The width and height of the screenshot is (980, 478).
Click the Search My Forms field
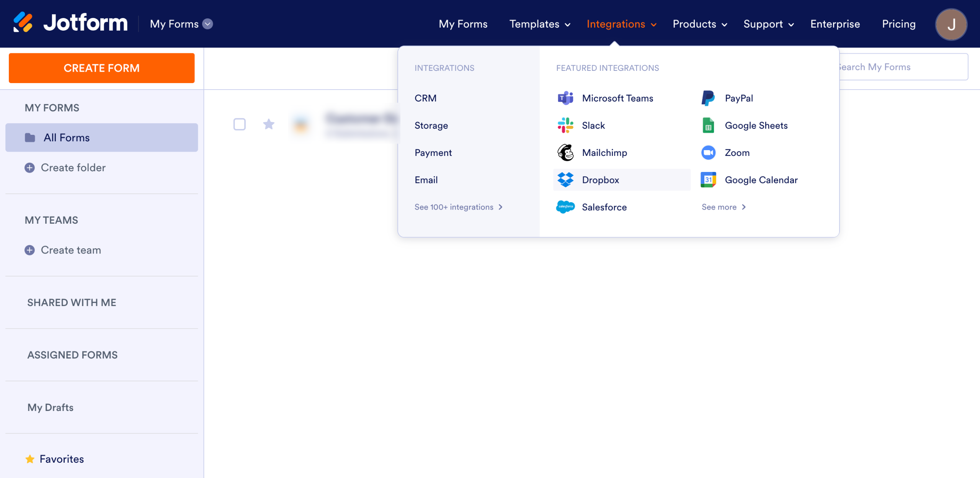903,67
